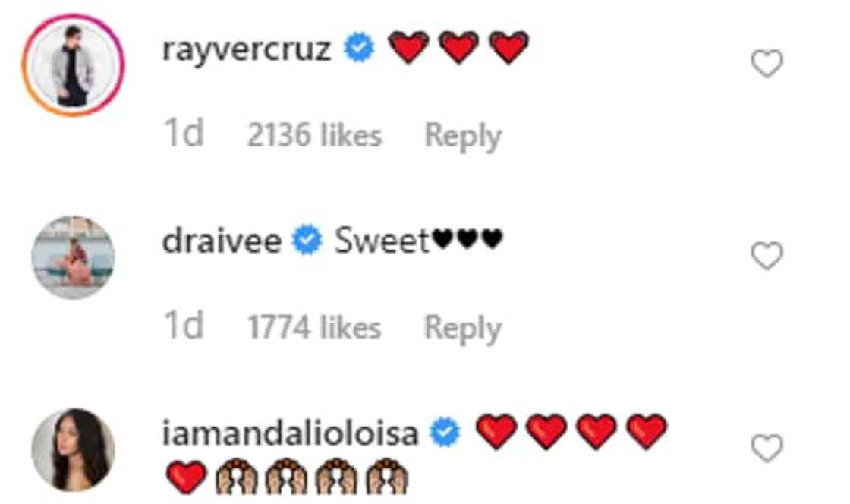View iamandalioloisa's profile photo

pyautogui.click(x=73, y=450)
